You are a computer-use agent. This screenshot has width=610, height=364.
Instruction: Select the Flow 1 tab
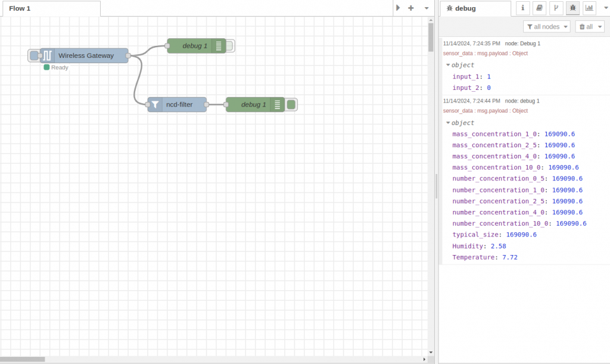pyautogui.click(x=51, y=8)
